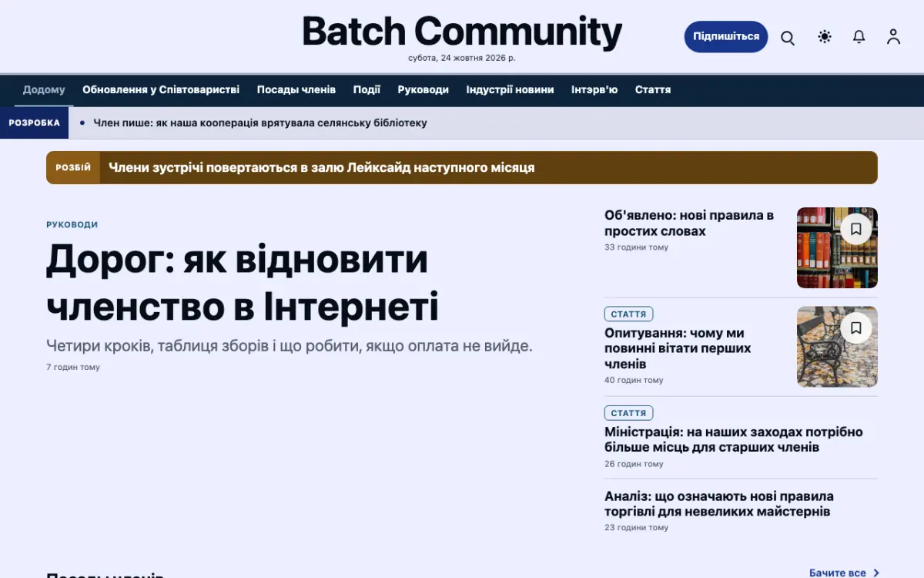Image resolution: width=924 pixels, height=578 pixels.
Task: Toggle light/dark theme sun icon
Action: (825, 37)
